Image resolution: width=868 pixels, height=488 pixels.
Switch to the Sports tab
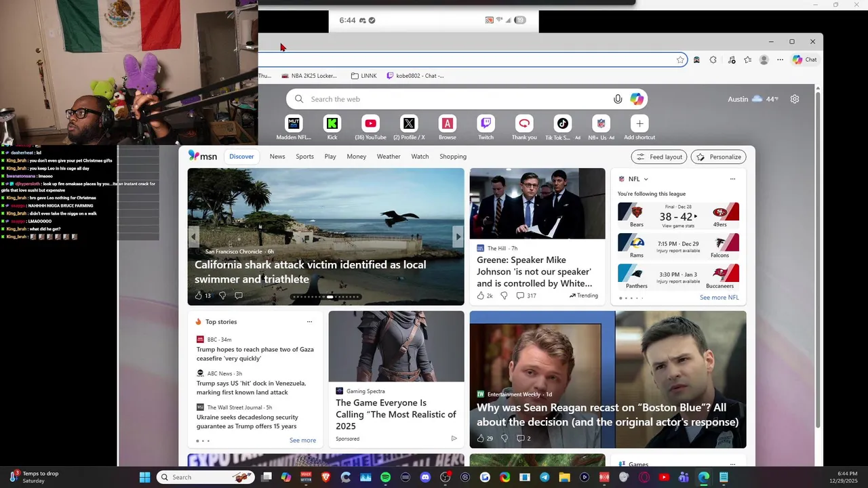[x=304, y=157]
